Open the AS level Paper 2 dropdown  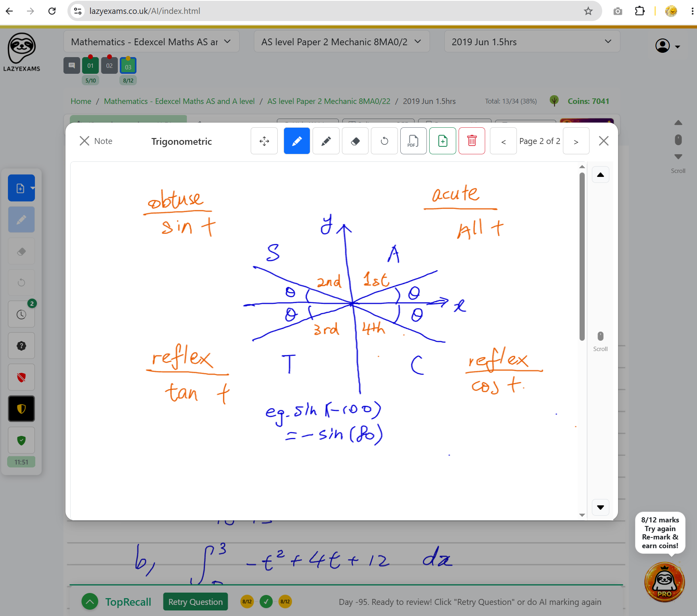[342, 42]
